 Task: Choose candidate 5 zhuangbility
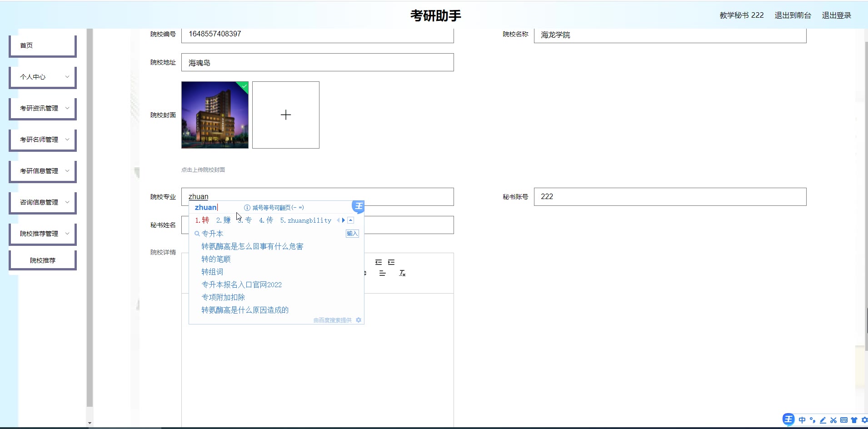(306, 220)
